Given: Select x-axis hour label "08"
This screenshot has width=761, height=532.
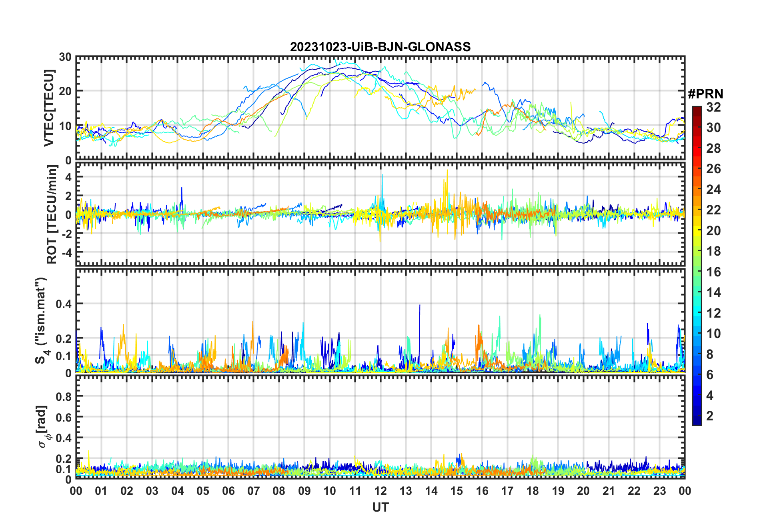Looking at the screenshot, I should click(279, 490).
